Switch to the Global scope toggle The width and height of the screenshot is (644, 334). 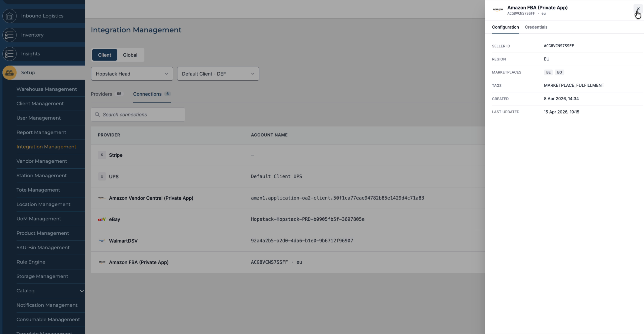point(130,55)
